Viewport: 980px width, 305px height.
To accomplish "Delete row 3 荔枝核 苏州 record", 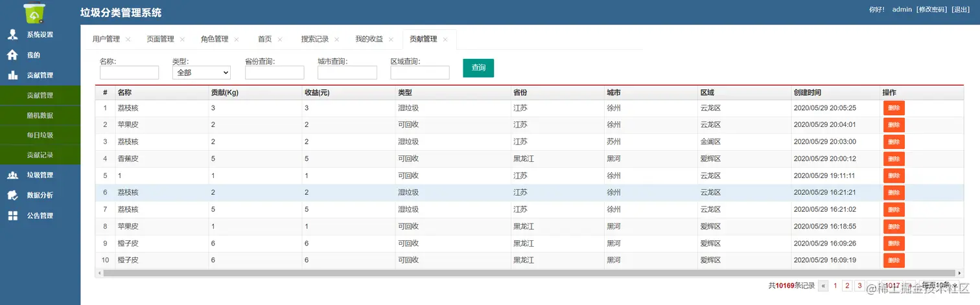I will 894,142.
